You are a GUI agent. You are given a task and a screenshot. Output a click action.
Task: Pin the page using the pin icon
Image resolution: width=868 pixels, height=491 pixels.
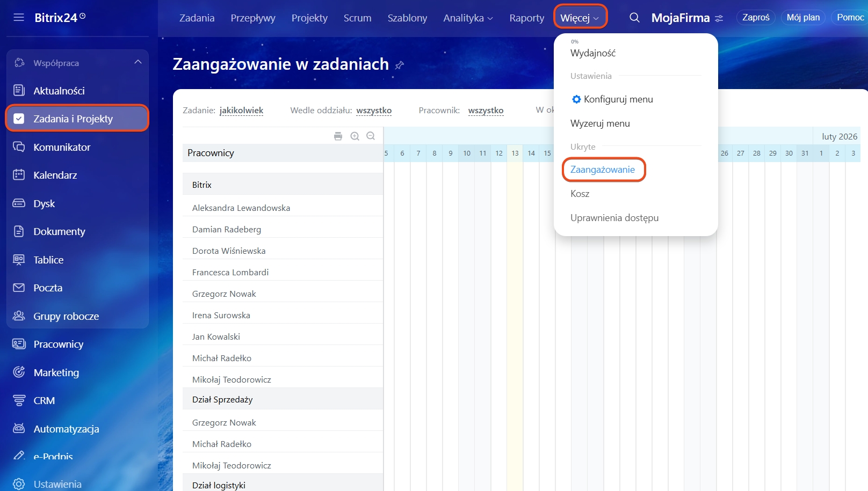point(399,65)
